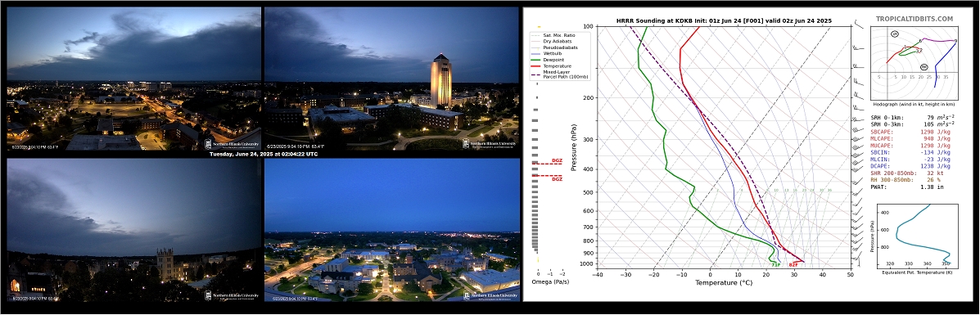Click the SBCAPE 1298 J/kg value
The width and height of the screenshot is (980, 315).
934,131
